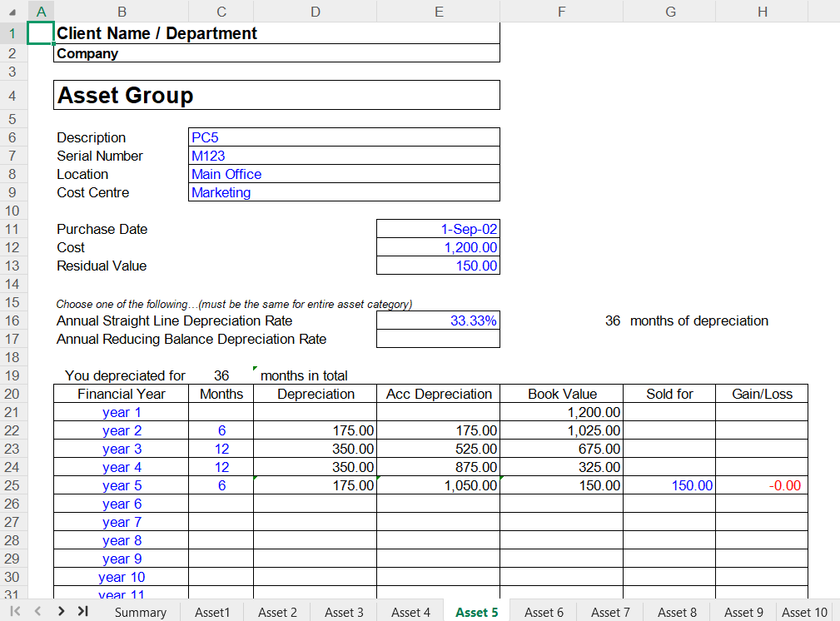Click the Description cell containing PC5
840x621 pixels.
pos(344,137)
